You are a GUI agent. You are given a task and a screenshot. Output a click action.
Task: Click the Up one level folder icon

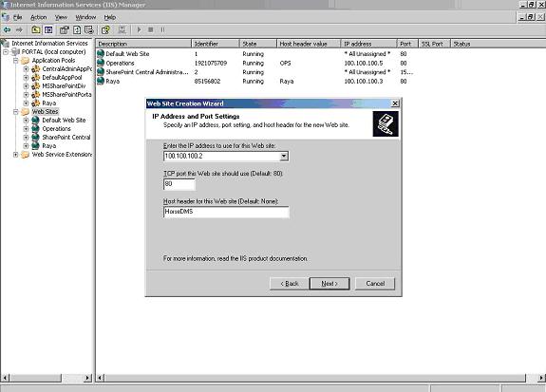36,30
